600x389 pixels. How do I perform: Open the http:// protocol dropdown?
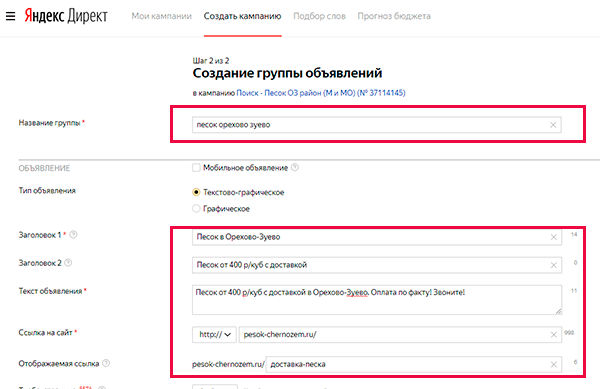(214, 334)
